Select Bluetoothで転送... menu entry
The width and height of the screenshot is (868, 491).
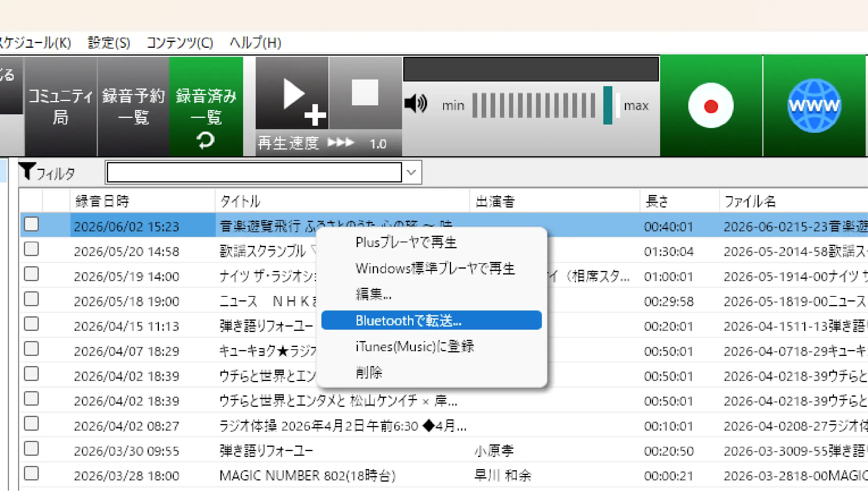tap(431, 320)
